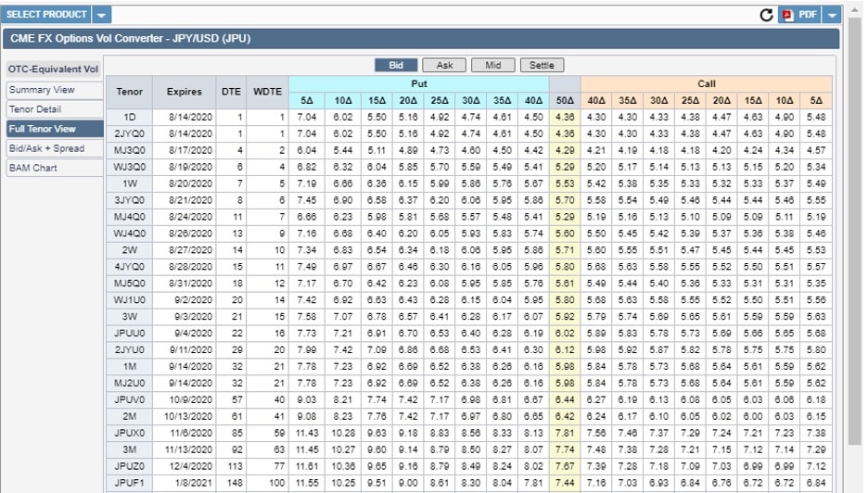Open the Tenor Detail tab
This screenshot has height=493, width=868.
pos(52,109)
